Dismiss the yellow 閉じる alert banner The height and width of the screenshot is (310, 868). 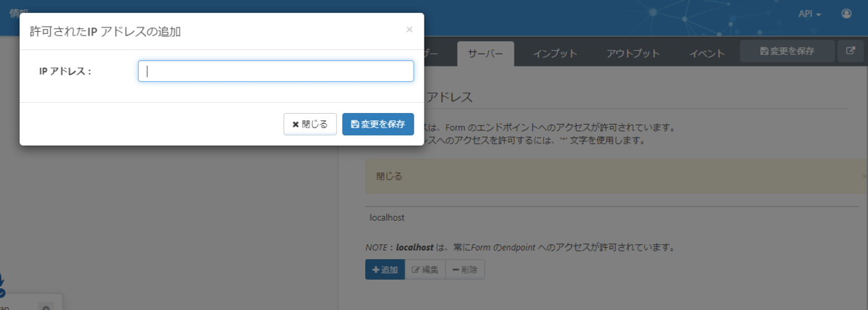864,176
